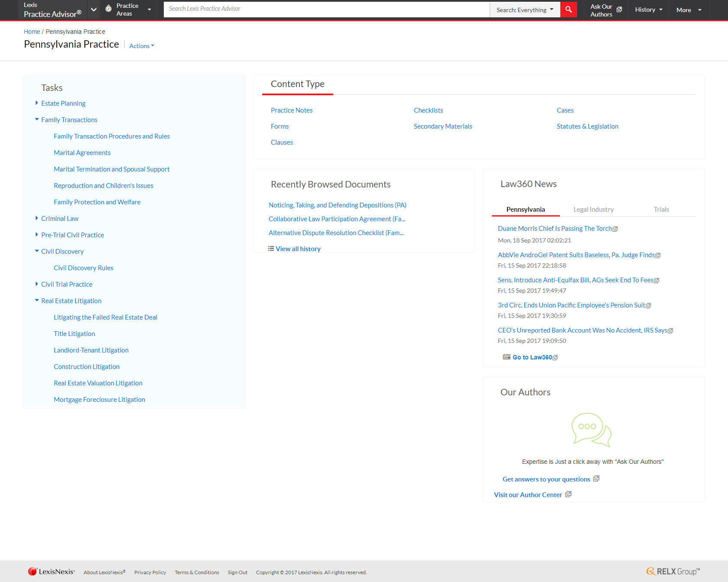Select the Practice Notes content type
728x582 pixels.
click(292, 110)
